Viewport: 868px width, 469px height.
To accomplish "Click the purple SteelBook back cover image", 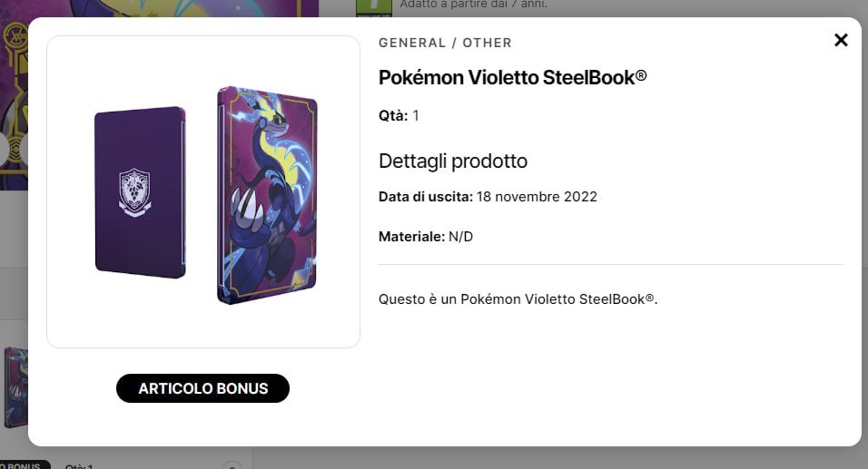I will coord(140,192).
